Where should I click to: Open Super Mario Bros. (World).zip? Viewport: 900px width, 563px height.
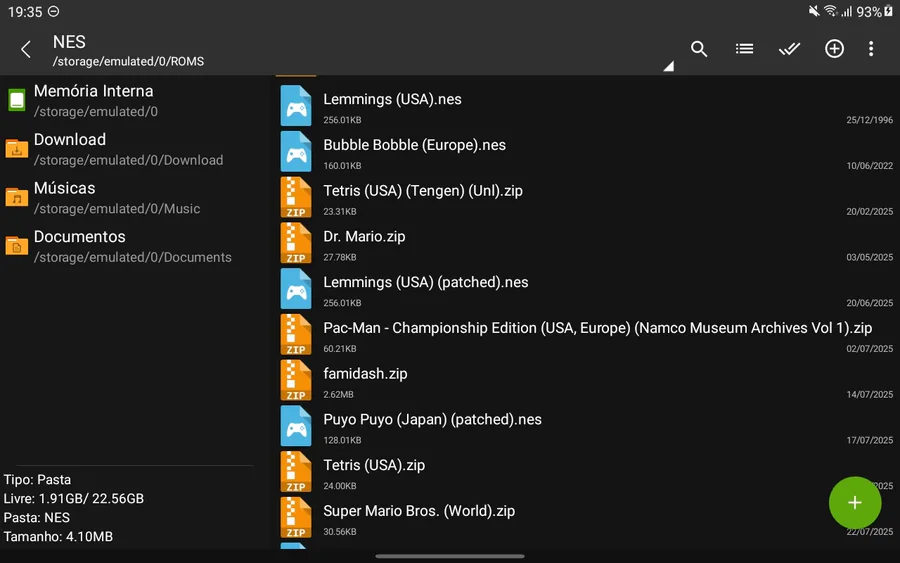click(419, 511)
